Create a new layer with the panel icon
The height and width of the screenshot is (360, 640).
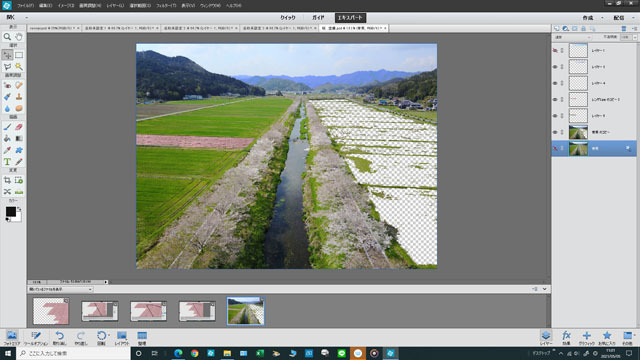pos(556,29)
